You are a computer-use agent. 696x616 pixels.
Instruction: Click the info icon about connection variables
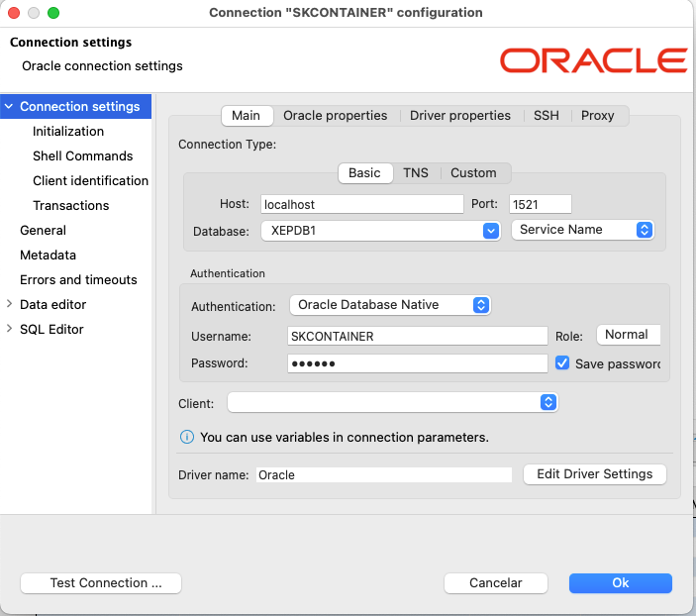[x=186, y=437]
